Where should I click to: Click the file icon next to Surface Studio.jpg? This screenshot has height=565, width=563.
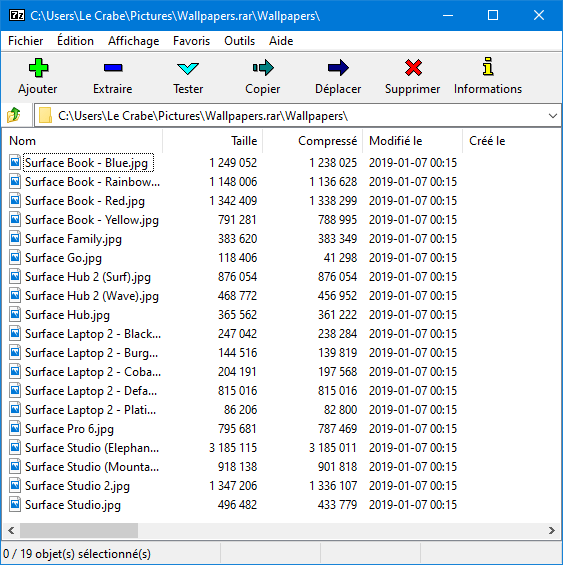point(15,505)
